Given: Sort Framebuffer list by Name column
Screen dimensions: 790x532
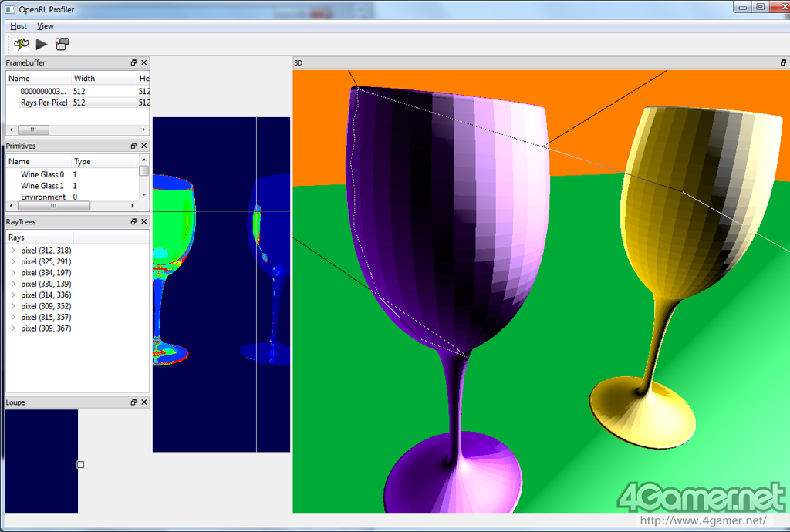Looking at the screenshot, I should (39, 78).
